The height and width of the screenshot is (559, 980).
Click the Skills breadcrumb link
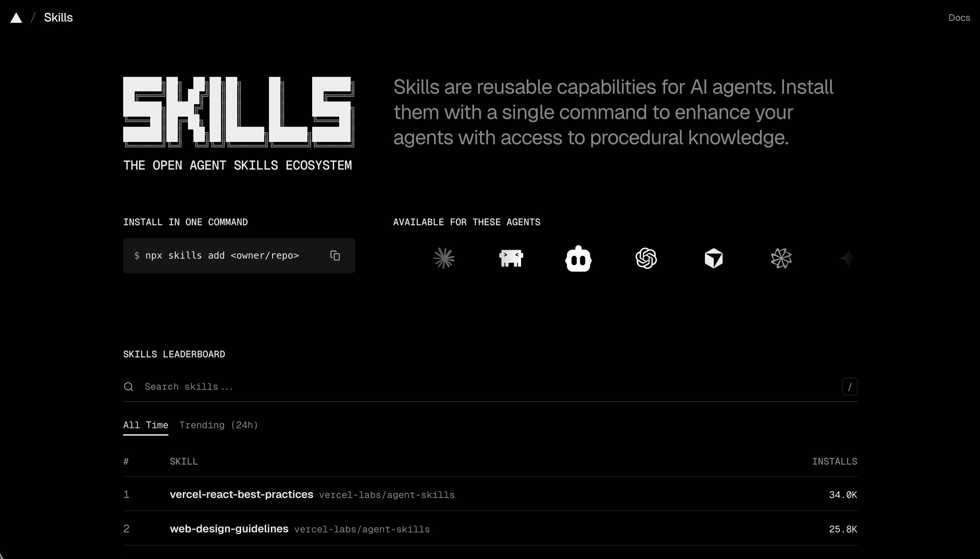[x=58, y=18]
